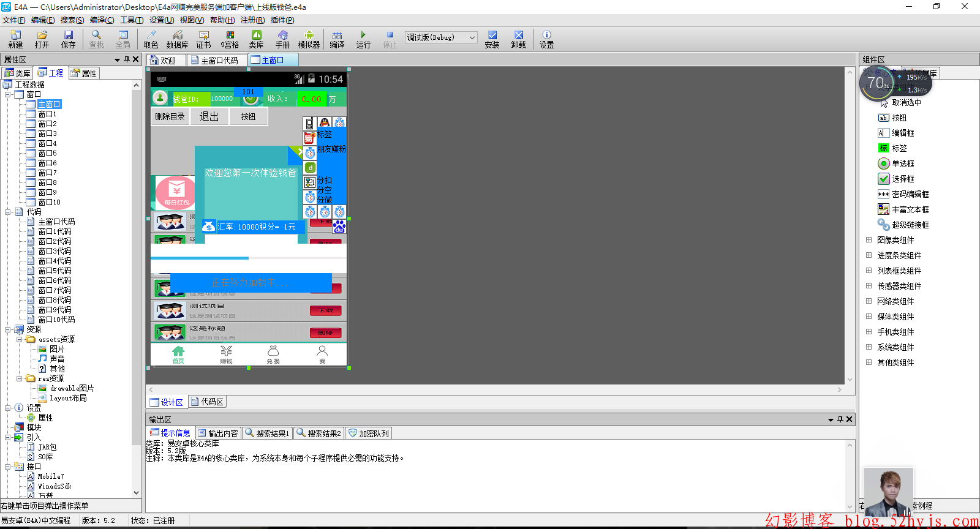Toggle the pin on 属性区 panel
Viewport: 980px width, 529px height.
(127, 59)
